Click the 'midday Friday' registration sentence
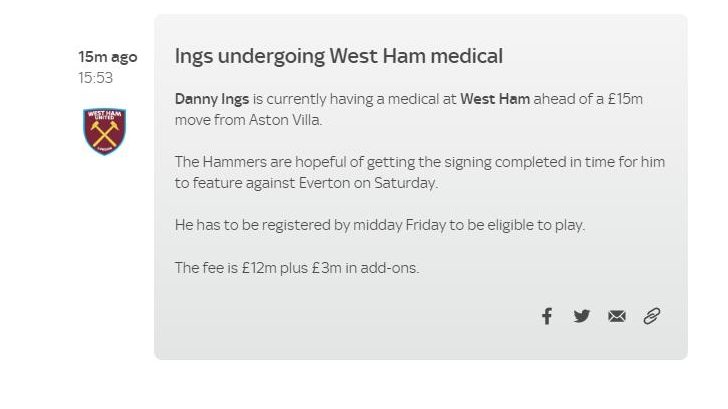This screenshot has height=409, width=728. (x=380, y=225)
